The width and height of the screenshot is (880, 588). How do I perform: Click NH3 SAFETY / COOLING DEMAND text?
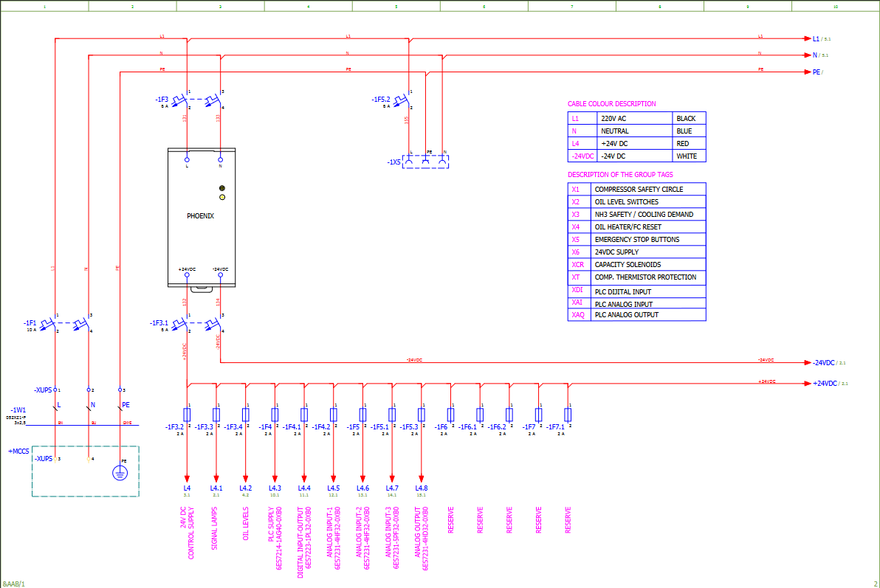(644, 215)
